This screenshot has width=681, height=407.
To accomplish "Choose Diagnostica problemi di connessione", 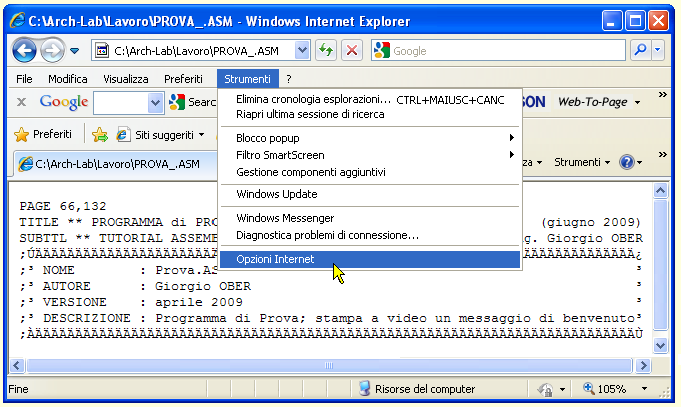I will 370,235.
